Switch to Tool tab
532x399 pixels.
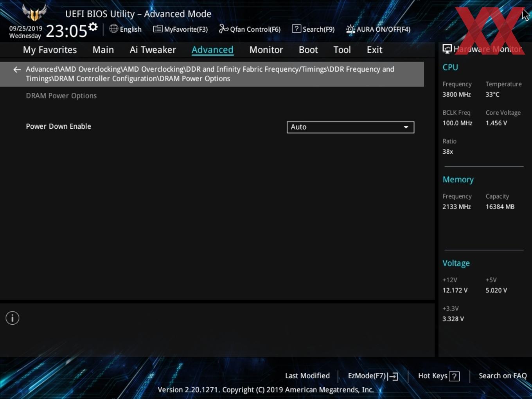pos(342,50)
